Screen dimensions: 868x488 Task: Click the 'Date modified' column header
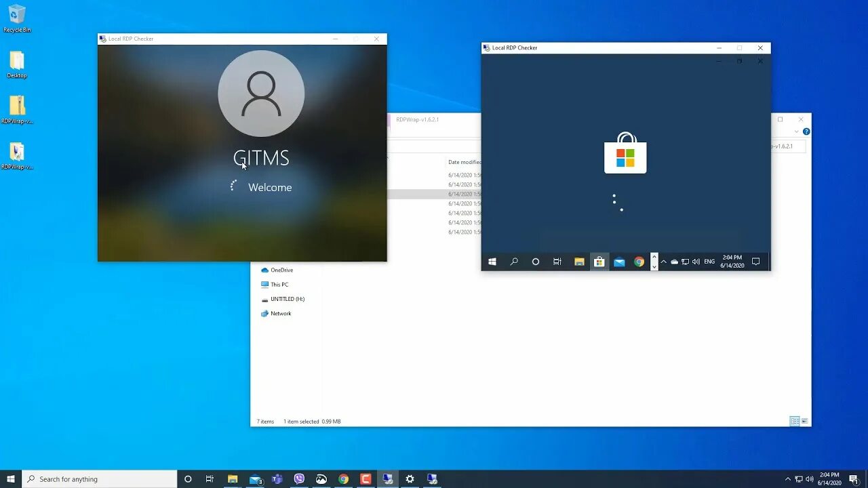click(x=465, y=162)
